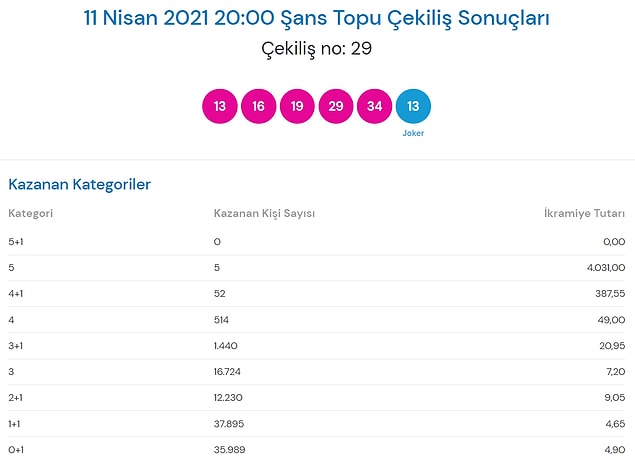This screenshot has width=635, height=461.
Task: Click the pink ball numbered 19
Action: tap(297, 106)
